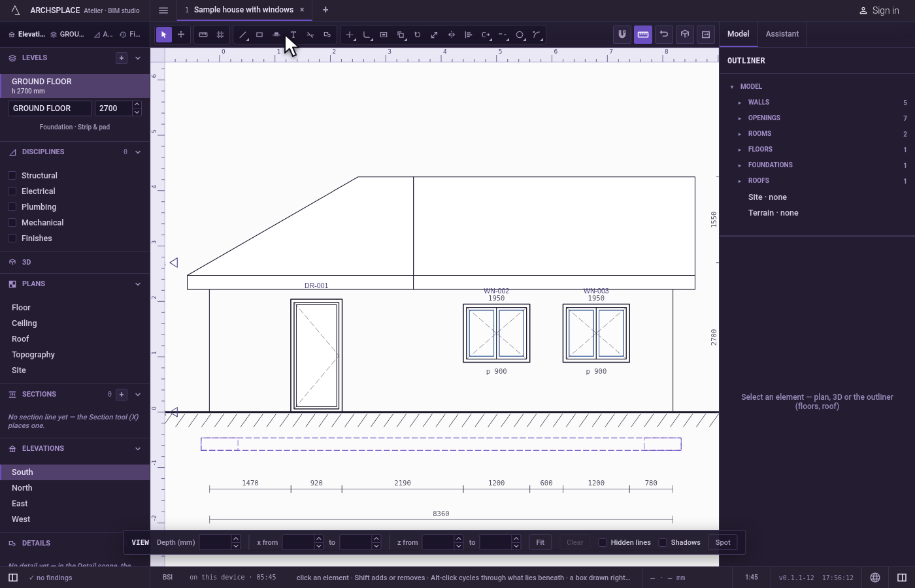Click the GROUND FLOOR name field
The height and width of the screenshot is (588, 915).
[50, 108]
